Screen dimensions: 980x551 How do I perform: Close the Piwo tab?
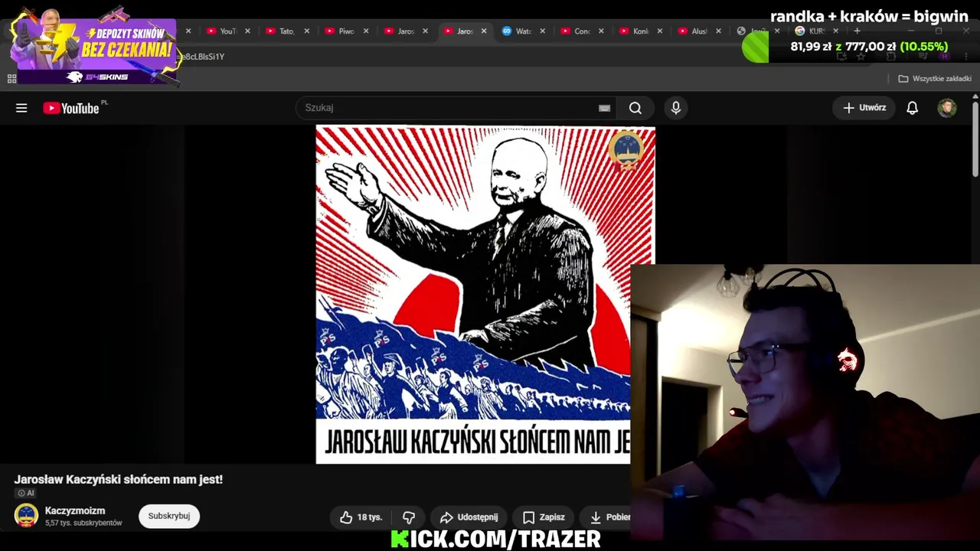tap(366, 31)
